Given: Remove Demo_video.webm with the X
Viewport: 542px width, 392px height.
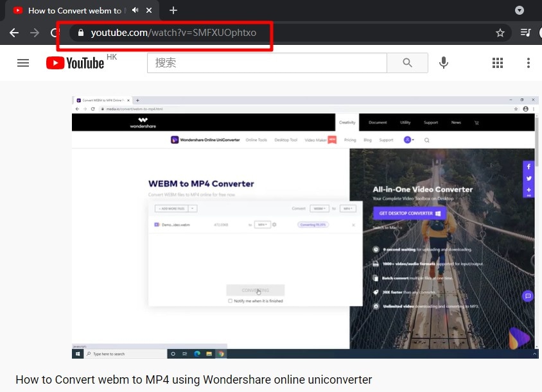Looking at the screenshot, I should point(353,225).
